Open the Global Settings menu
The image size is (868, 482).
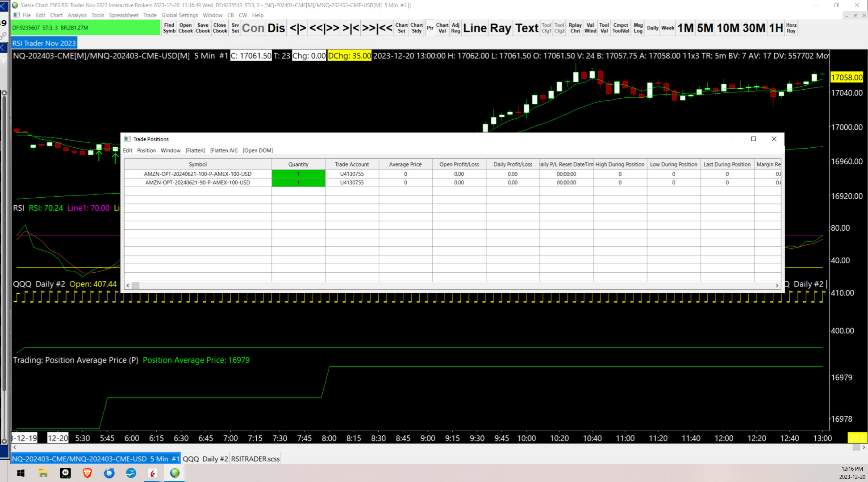coord(179,15)
